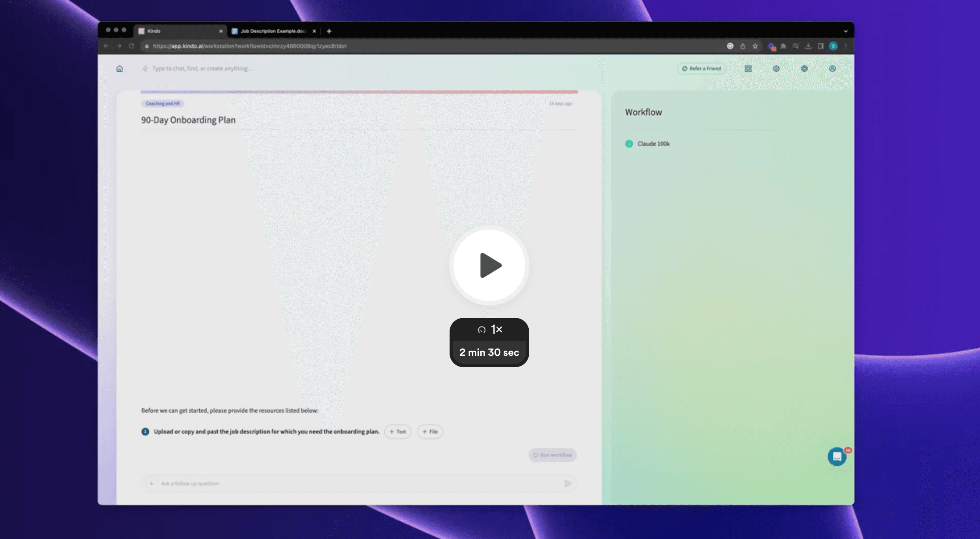
Task: Add text with the + Text button
Action: coord(398,431)
